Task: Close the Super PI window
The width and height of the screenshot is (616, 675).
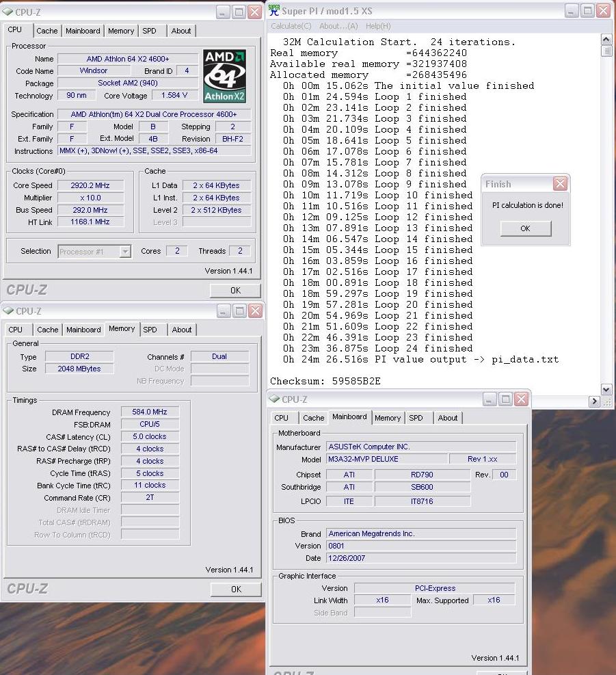Action: tap(603, 11)
